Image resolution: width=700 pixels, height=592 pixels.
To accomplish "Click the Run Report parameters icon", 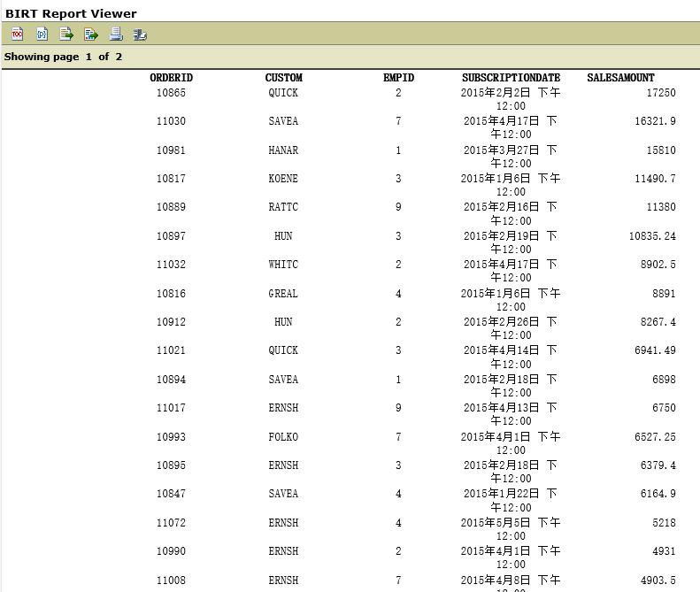I will click(x=42, y=35).
